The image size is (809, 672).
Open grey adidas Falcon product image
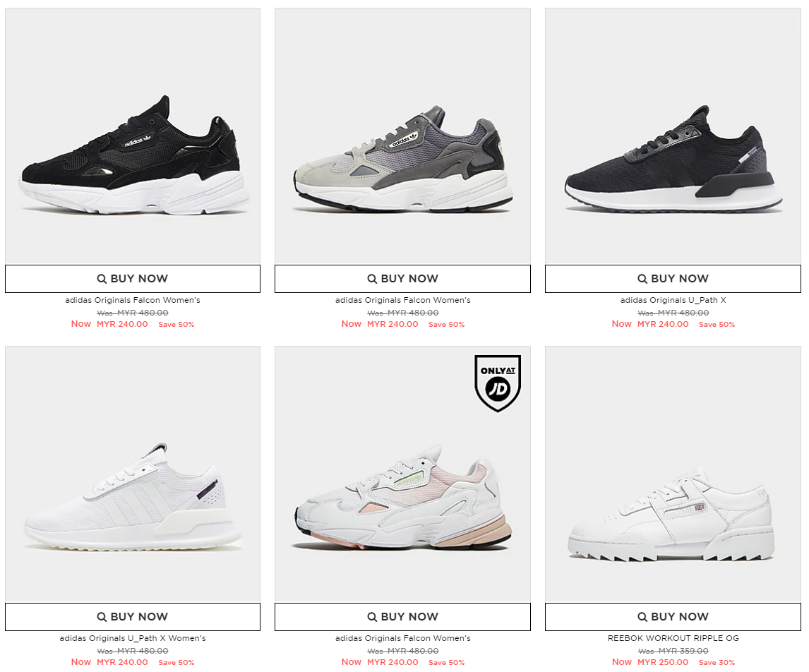click(x=402, y=136)
